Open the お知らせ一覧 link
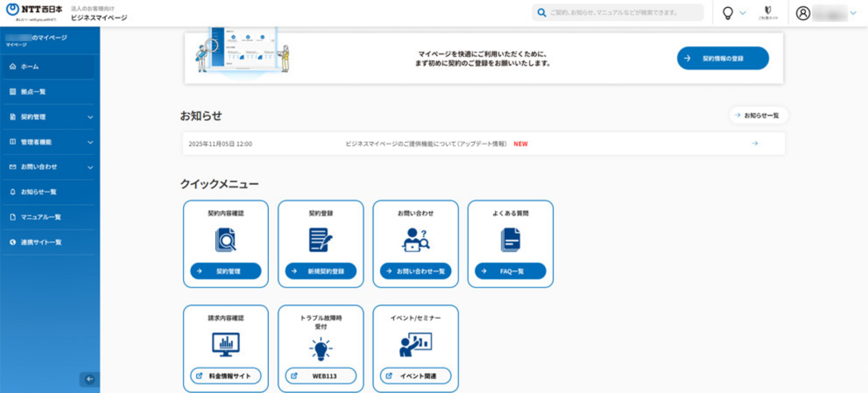868x393 pixels. [758, 116]
